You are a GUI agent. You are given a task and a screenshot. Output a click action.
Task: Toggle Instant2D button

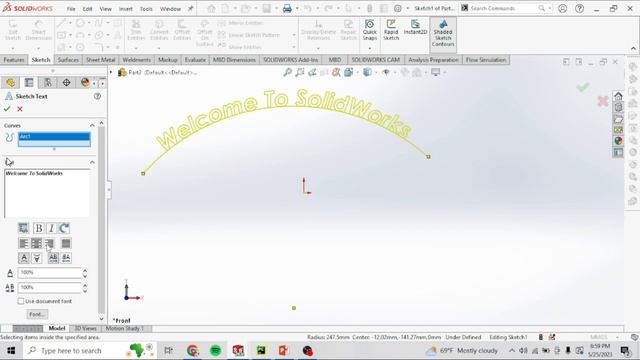pos(415,28)
